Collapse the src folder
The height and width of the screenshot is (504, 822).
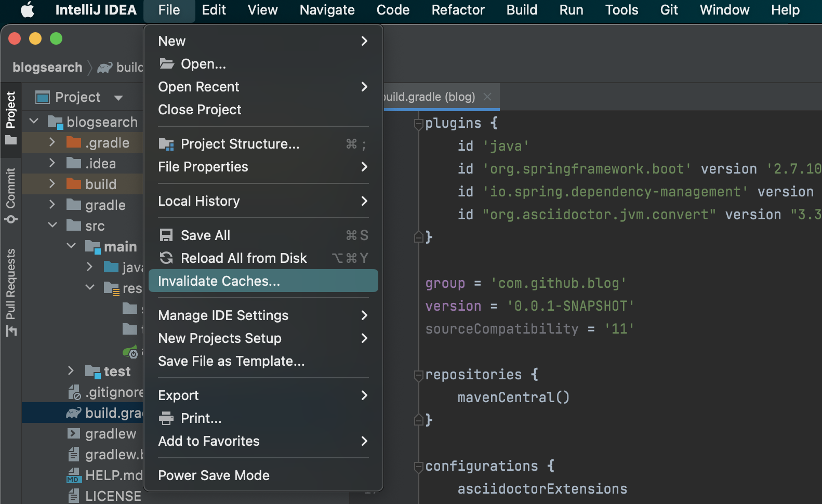pos(52,225)
